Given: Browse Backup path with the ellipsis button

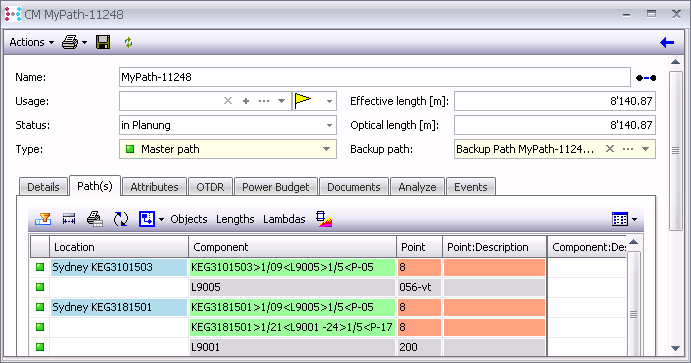Looking at the screenshot, I should [628, 149].
